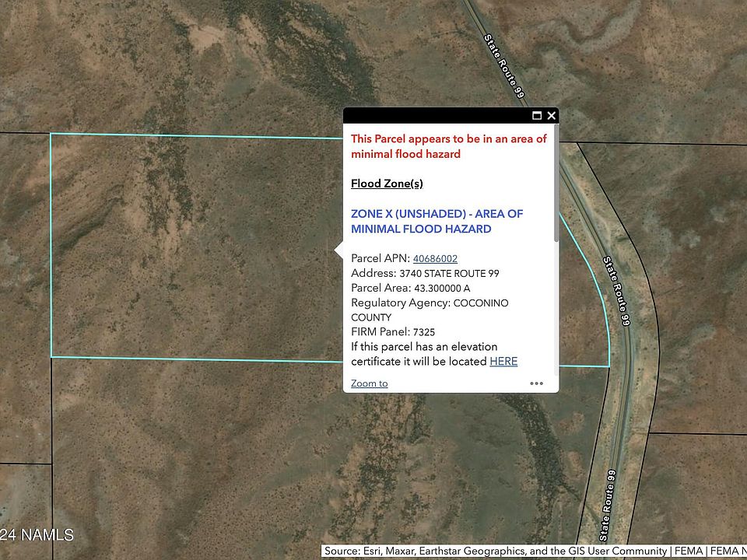747x560 pixels.
Task: Click the 'ZONE X (UNSHADED)' flood zone text
Action: coord(437,222)
